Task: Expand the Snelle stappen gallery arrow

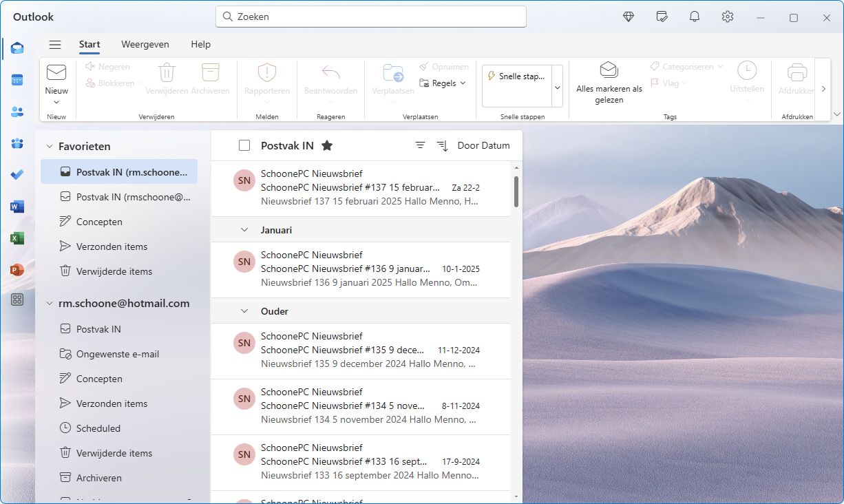Action: tap(557, 87)
